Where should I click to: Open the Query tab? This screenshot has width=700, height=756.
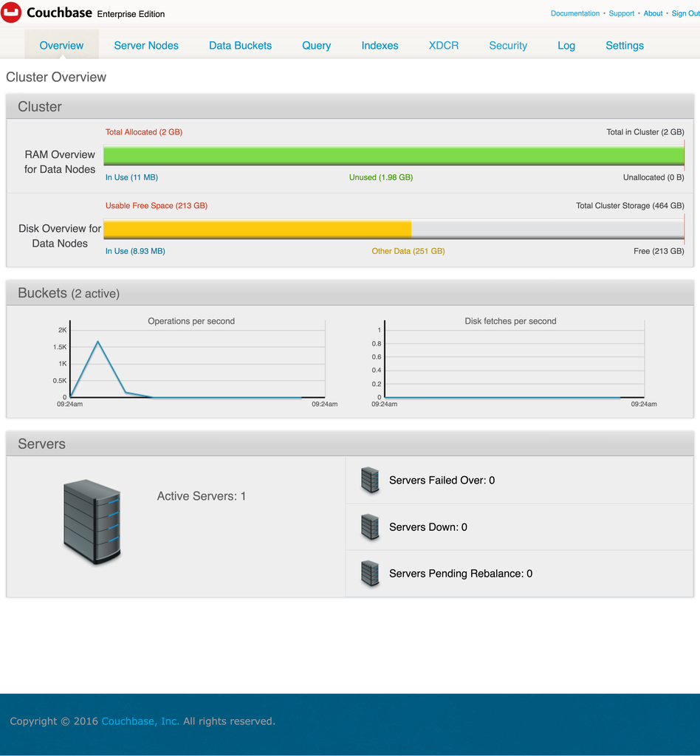point(316,45)
